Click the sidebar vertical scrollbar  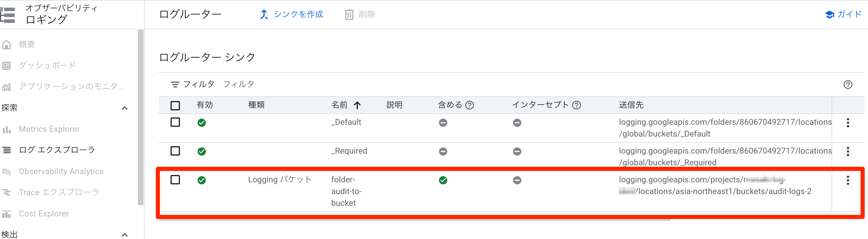click(141, 117)
